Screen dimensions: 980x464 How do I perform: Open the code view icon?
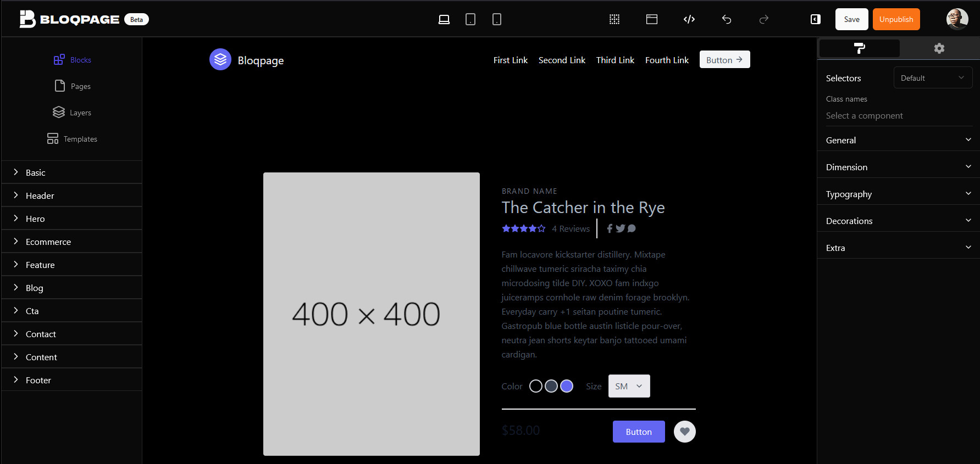point(689,20)
